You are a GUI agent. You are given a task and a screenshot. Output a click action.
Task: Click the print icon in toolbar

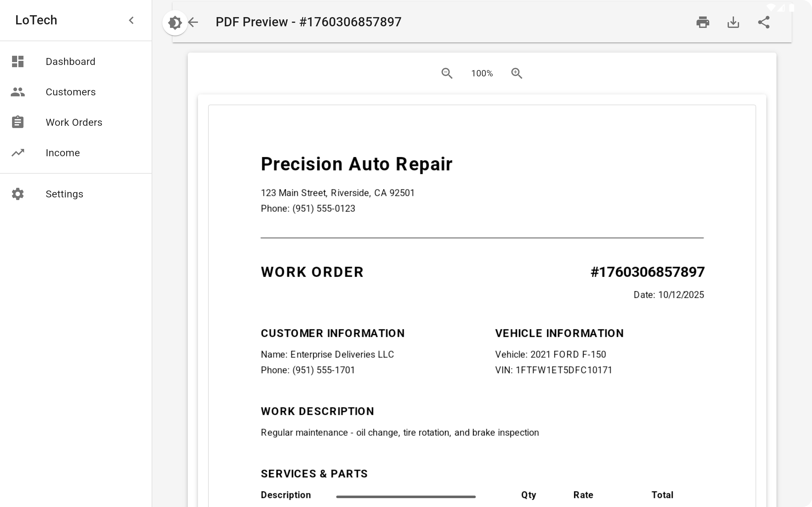[x=703, y=22]
